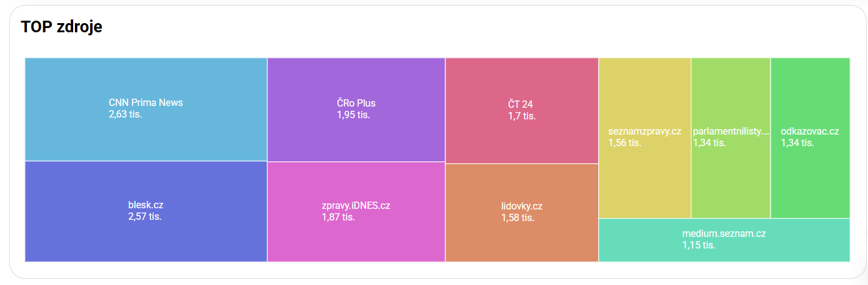This screenshot has height=285, width=868.
Task: Click the "1,95 tis." value text
Action: (353, 114)
